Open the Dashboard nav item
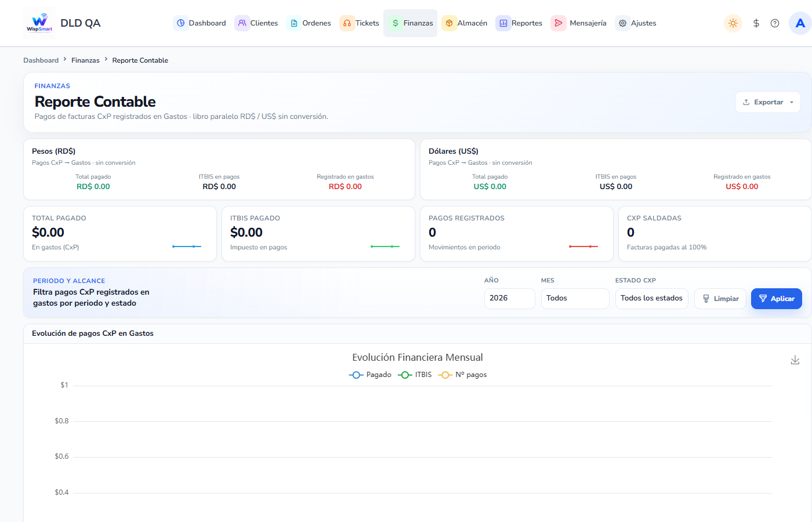Viewport: 812px width, 522px height. [x=201, y=23]
